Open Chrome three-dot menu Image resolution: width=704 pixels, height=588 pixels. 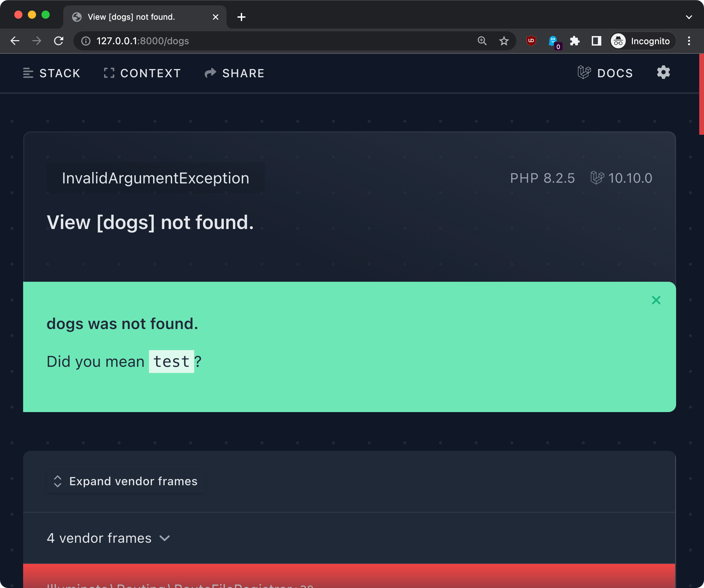click(689, 41)
